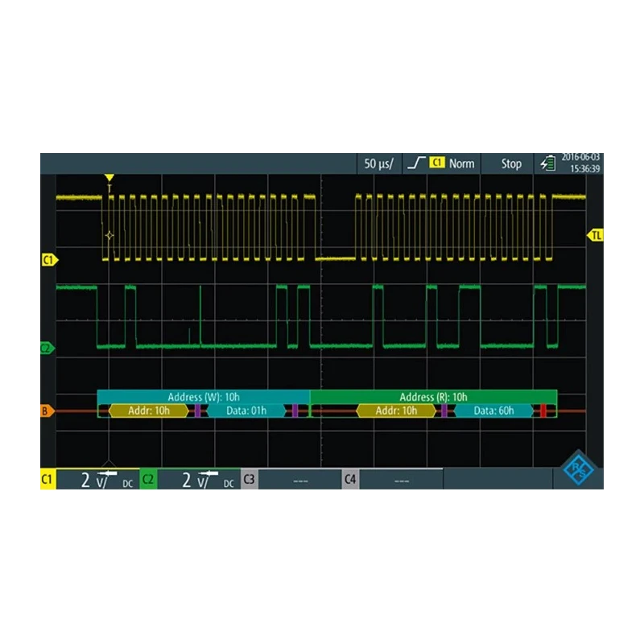Click the Data: 01h decoded field
The width and height of the screenshot is (644, 644).
click(x=246, y=411)
